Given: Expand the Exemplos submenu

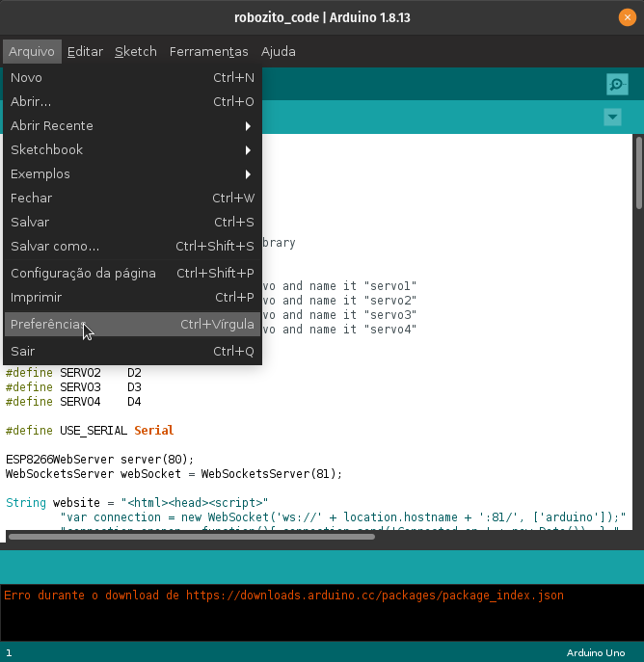Looking at the screenshot, I should coord(132,174).
